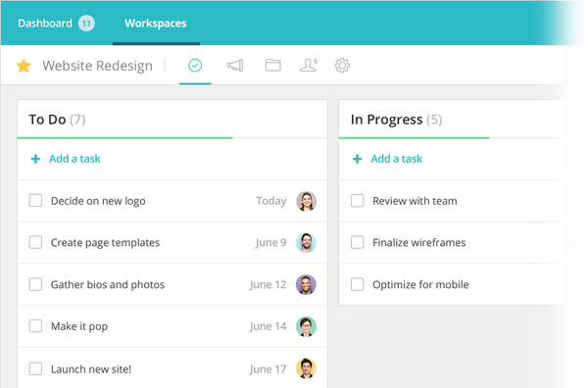Click assignee avatar for Create page templates
The width and height of the screenshot is (588, 388).
[306, 243]
